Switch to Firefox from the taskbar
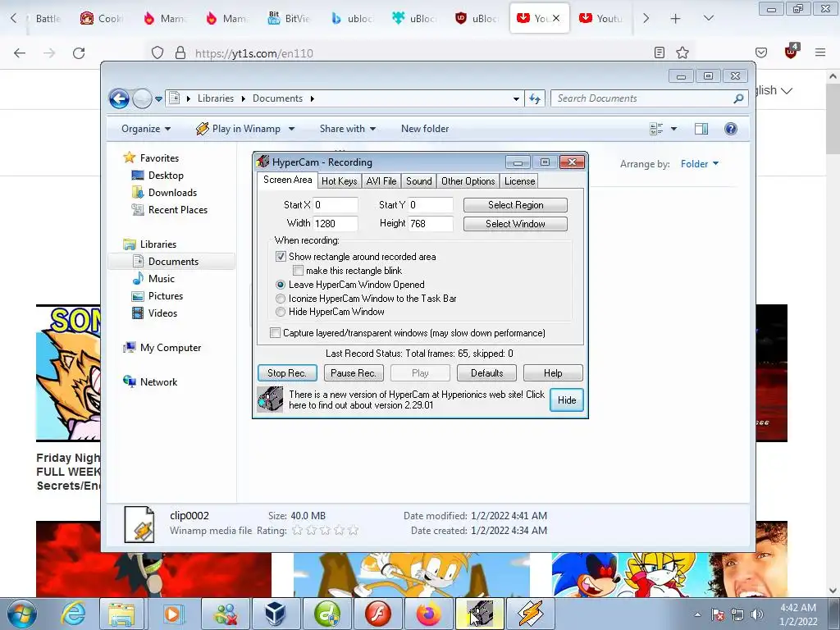The width and height of the screenshot is (840, 630). pos(428,614)
